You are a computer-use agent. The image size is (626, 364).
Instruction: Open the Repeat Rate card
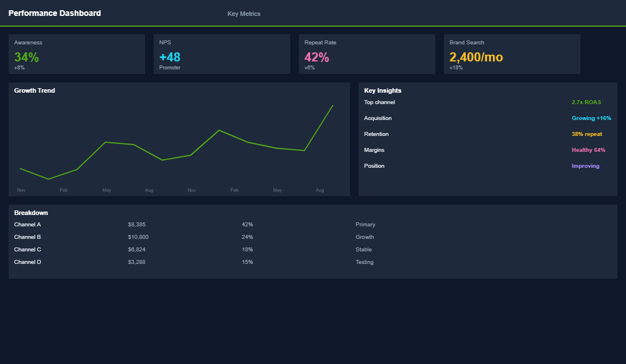pyautogui.click(x=367, y=54)
